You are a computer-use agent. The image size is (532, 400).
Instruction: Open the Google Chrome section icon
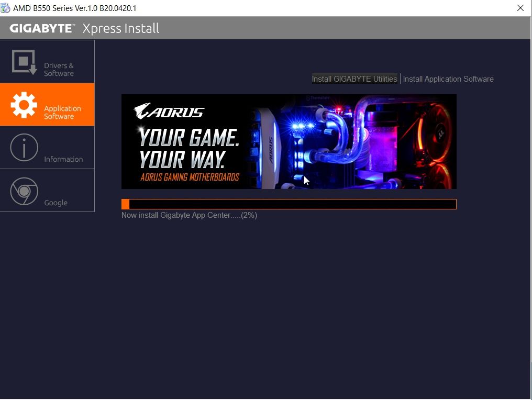coord(24,191)
